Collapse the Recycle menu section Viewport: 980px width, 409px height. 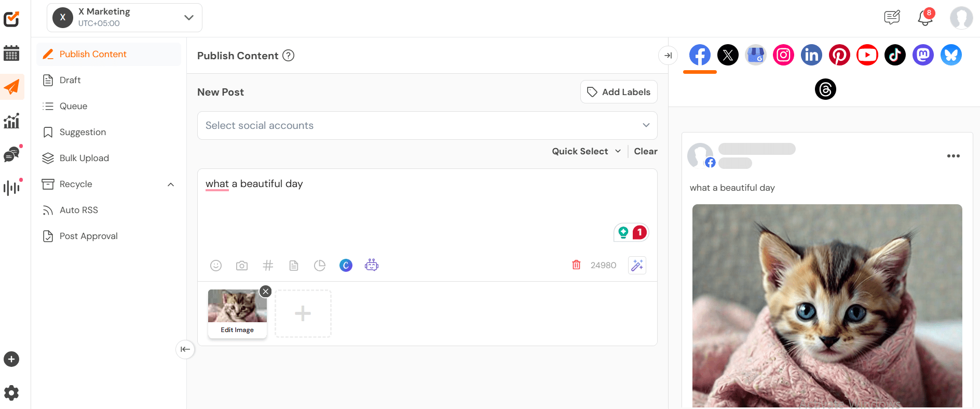(x=171, y=184)
